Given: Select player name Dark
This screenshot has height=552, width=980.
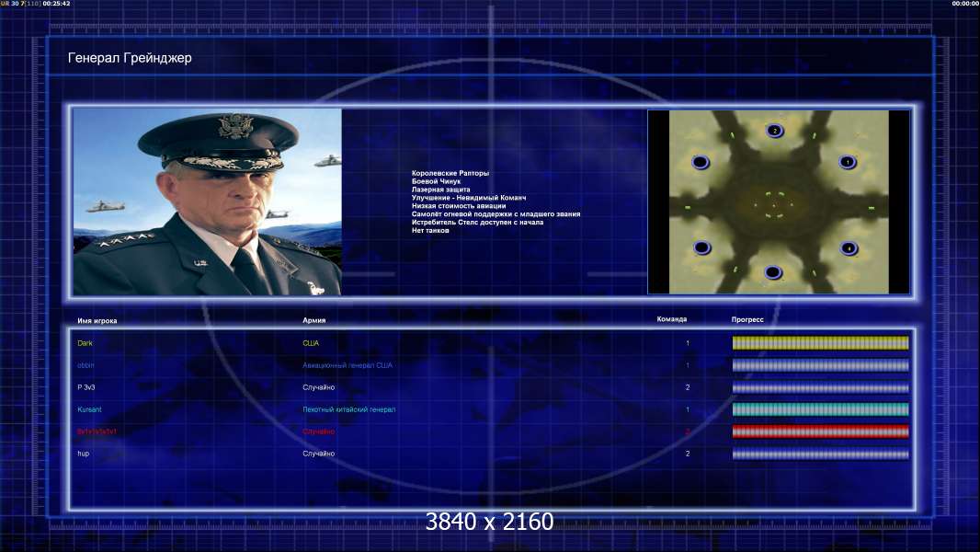Looking at the screenshot, I should [x=85, y=343].
